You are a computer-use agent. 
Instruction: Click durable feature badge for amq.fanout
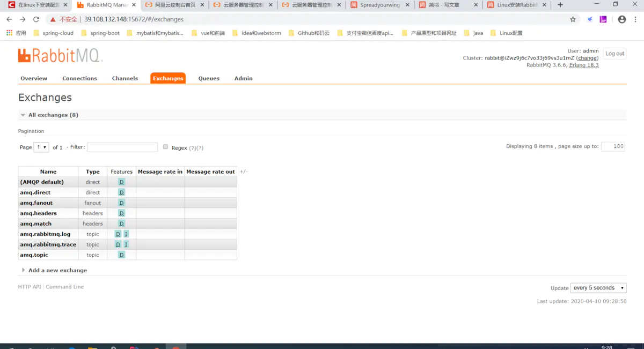[x=122, y=203]
